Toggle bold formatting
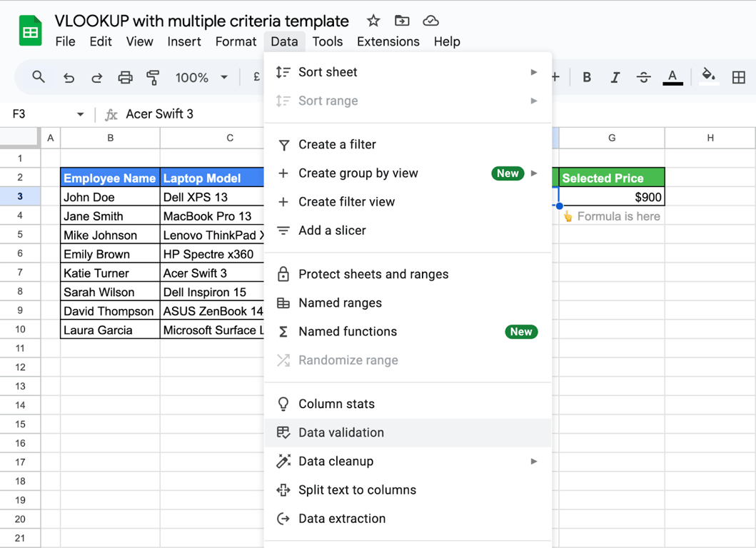756x548 pixels. click(x=587, y=77)
